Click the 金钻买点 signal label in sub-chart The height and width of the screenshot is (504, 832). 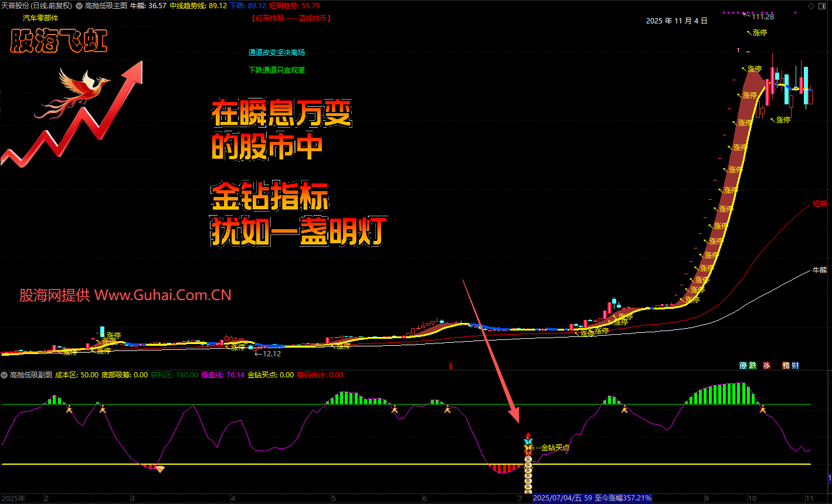pos(554,448)
